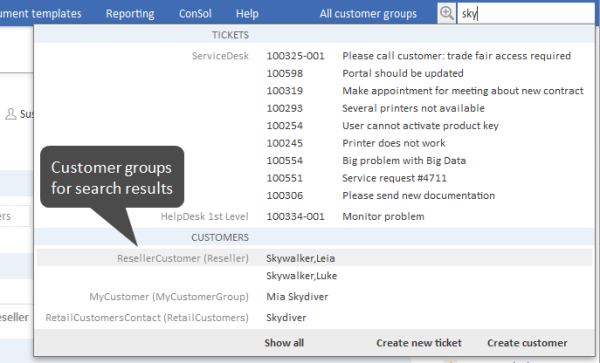Click in the search field containing sky
The image size is (600, 363).
tap(526, 14)
